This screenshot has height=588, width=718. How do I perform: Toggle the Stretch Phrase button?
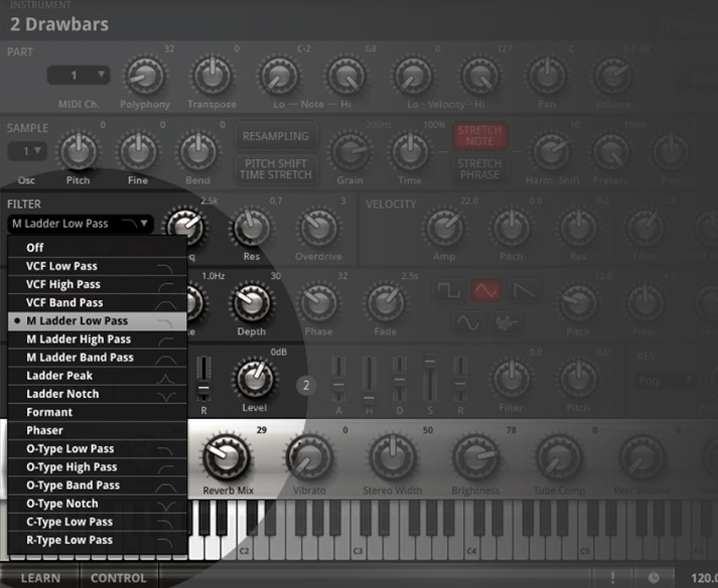[x=480, y=169]
